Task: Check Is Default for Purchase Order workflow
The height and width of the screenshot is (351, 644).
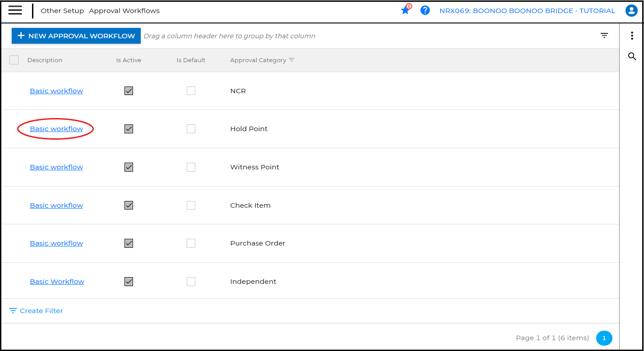Action: (x=191, y=243)
